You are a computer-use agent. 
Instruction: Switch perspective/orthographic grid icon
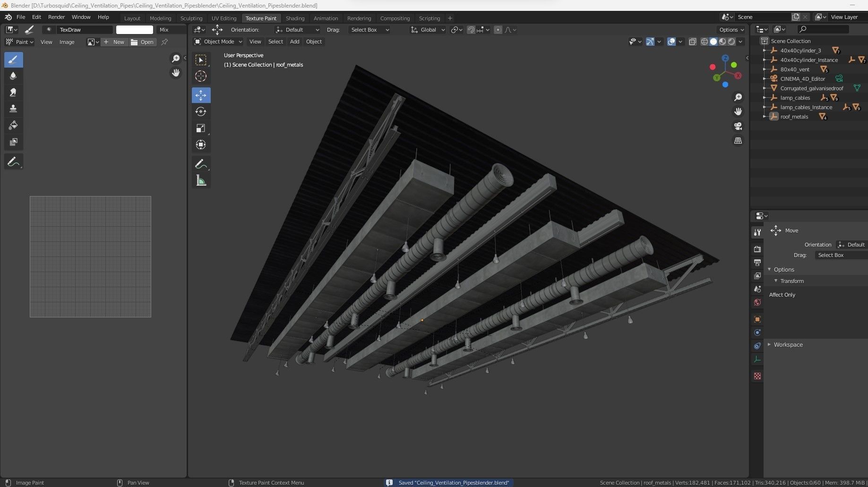pos(738,141)
